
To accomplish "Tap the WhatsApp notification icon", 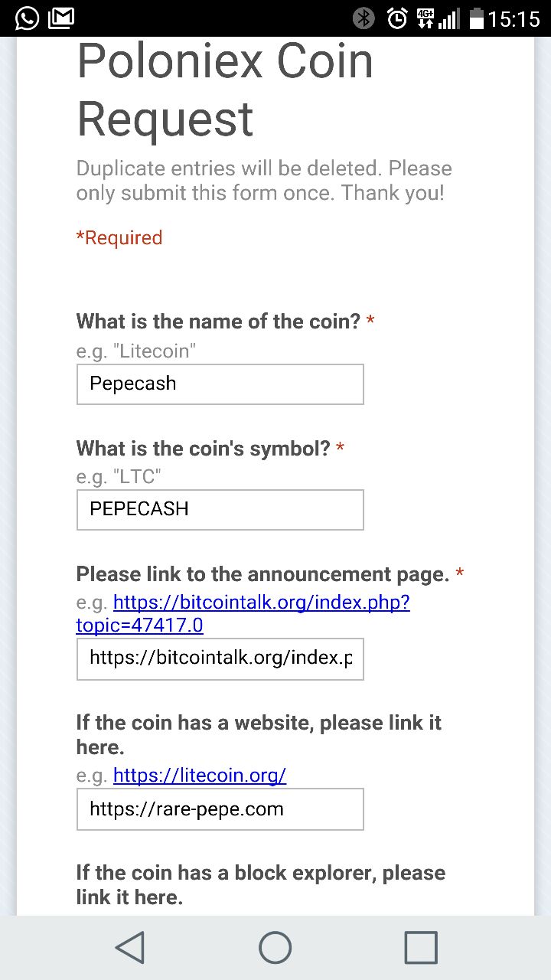I will [27, 18].
